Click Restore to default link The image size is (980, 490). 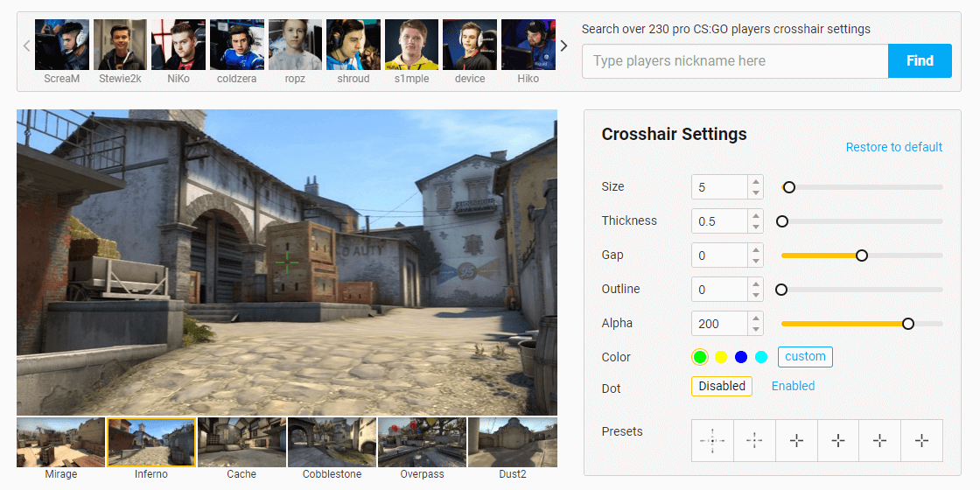pyautogui.click(x=893, y=147)
